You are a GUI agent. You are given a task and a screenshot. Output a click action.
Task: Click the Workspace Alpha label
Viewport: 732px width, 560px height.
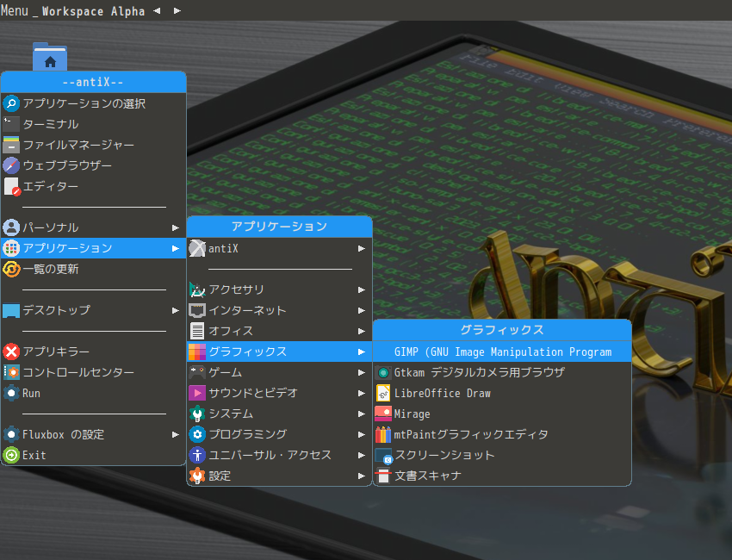pyautogui.click(x=93, y=11)
